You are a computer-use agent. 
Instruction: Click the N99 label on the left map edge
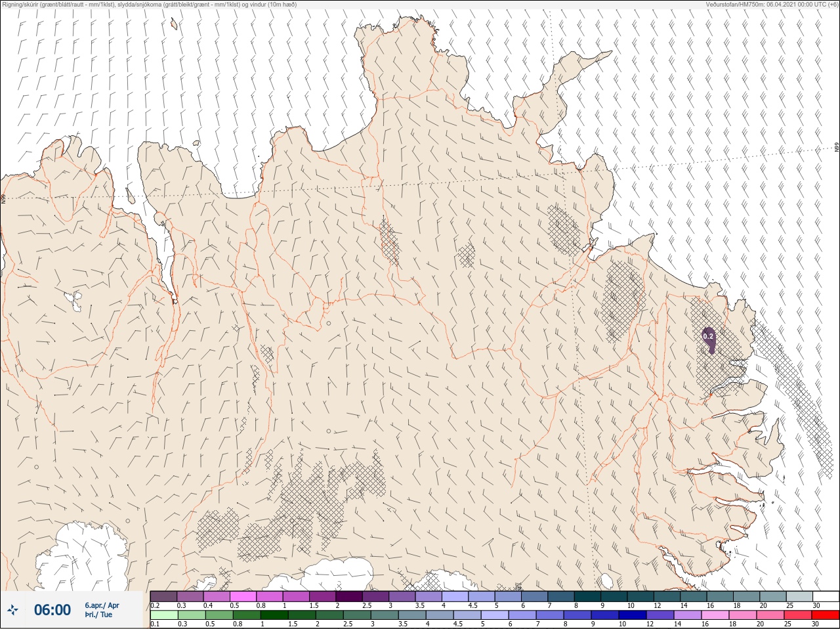click(3, 198)
